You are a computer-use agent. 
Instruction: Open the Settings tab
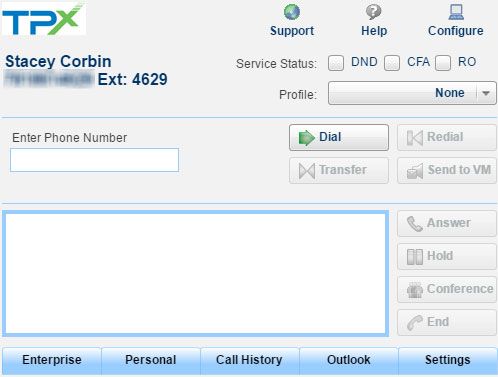[448, 361]
